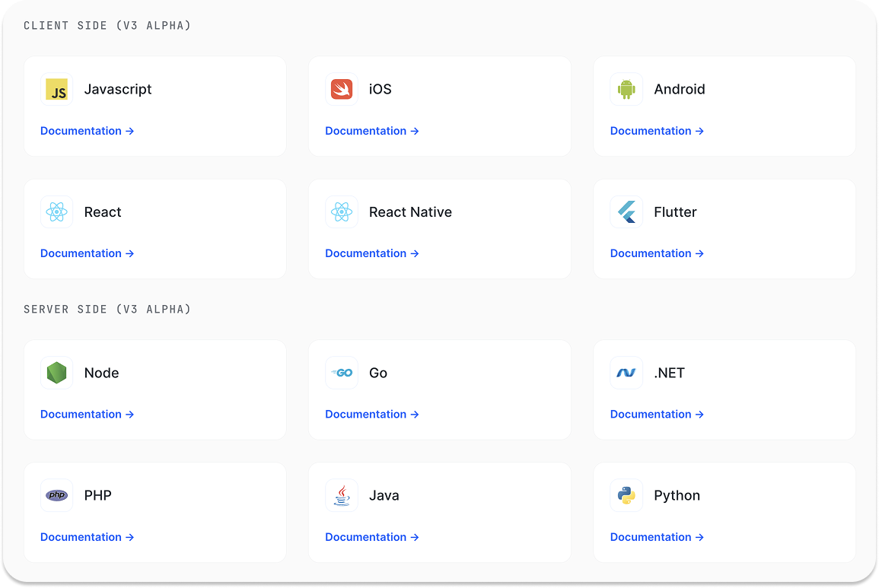Click the green Android robot icon
This screenshot has height=588, width=879.
626,90
